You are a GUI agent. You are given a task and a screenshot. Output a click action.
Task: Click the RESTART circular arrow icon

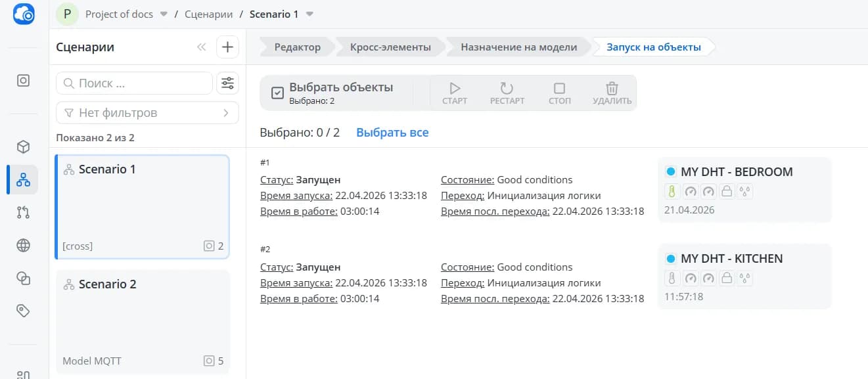click(507, 88)
